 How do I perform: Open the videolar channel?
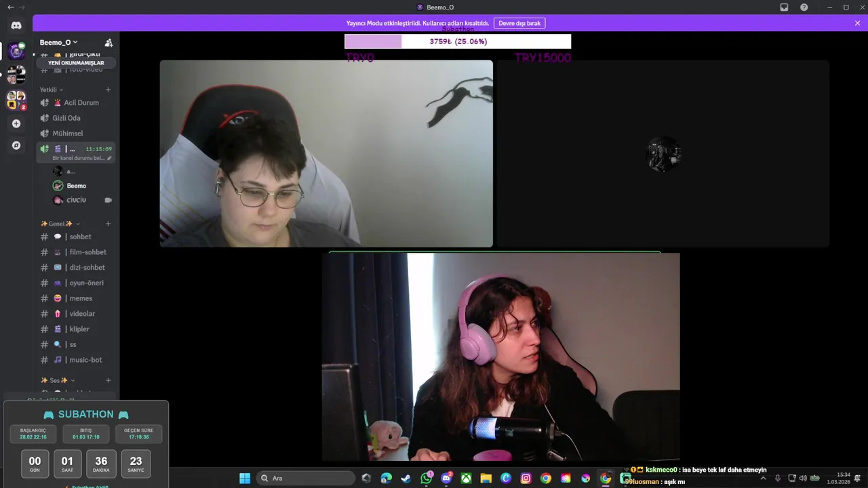click(75, 314)
